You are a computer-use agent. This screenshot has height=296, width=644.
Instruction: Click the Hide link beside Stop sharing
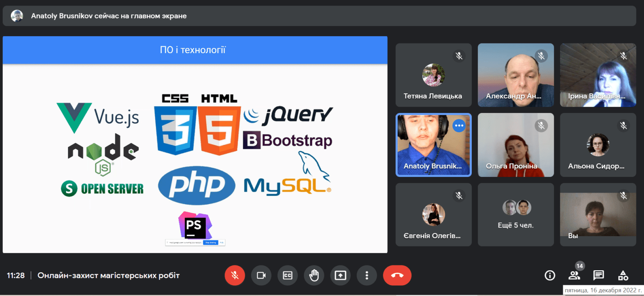tap(221, 243)
